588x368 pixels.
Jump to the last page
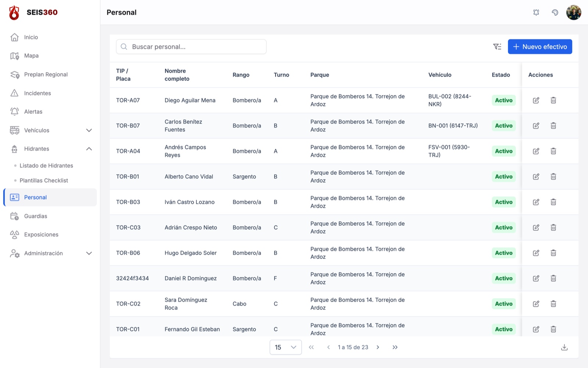click(x=395, y=347)
